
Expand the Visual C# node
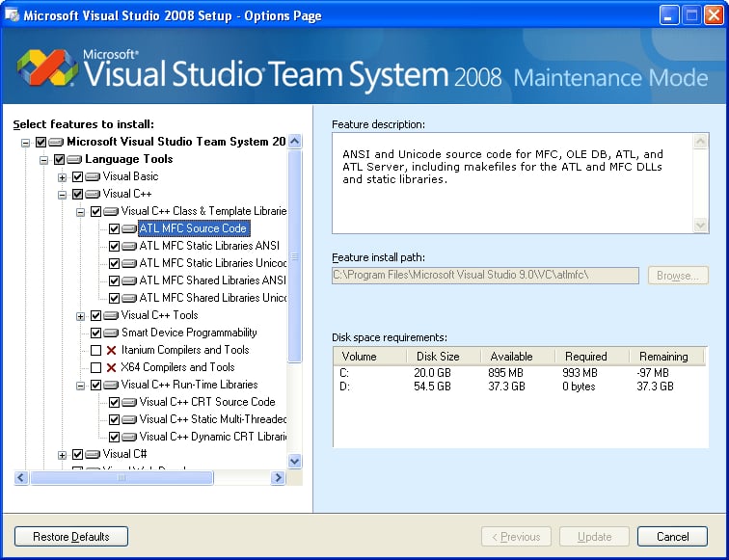[63, 455]
